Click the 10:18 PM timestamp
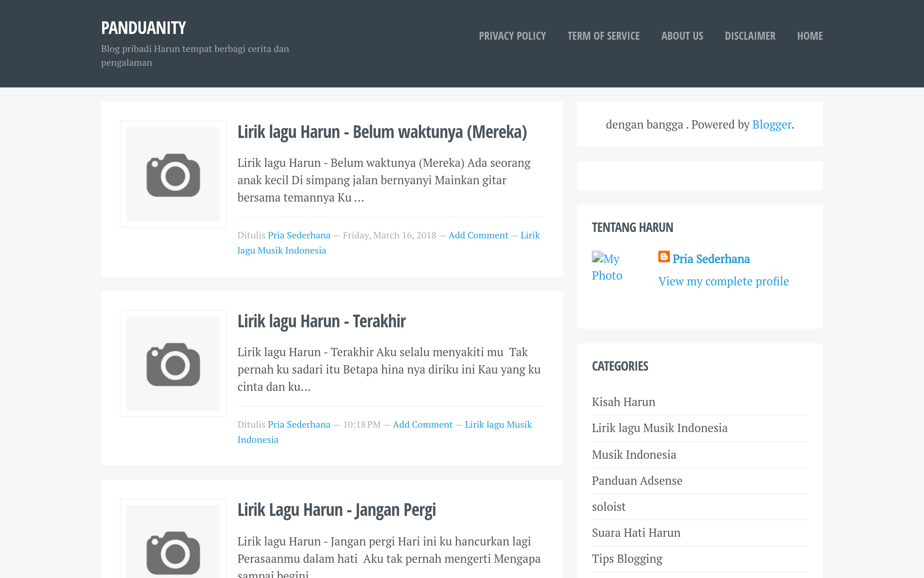Viewport: 924px width, 578px height. click(362, 424)
